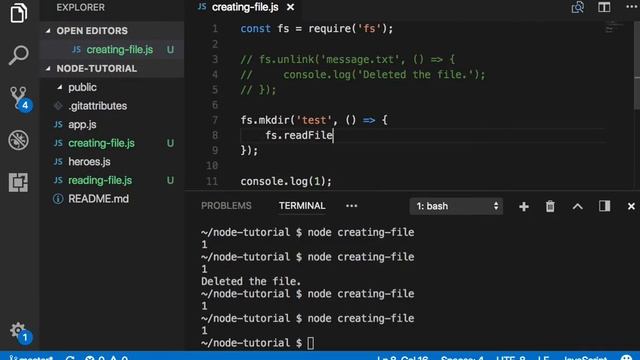Screen dimensions: 640x360
Task: Open the panel overflow ellipsis menu
Action: (351, 206)
